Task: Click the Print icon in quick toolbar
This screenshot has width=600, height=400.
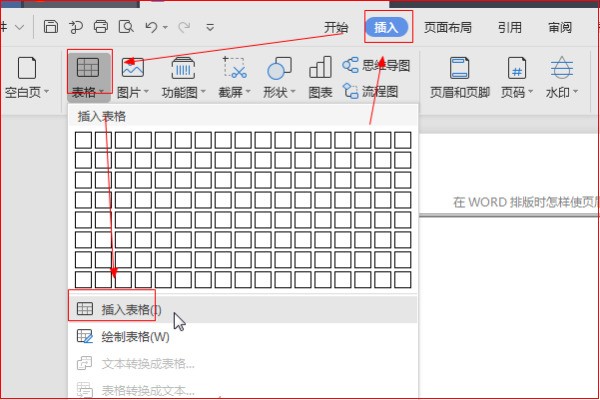Action: coord(101,27)
